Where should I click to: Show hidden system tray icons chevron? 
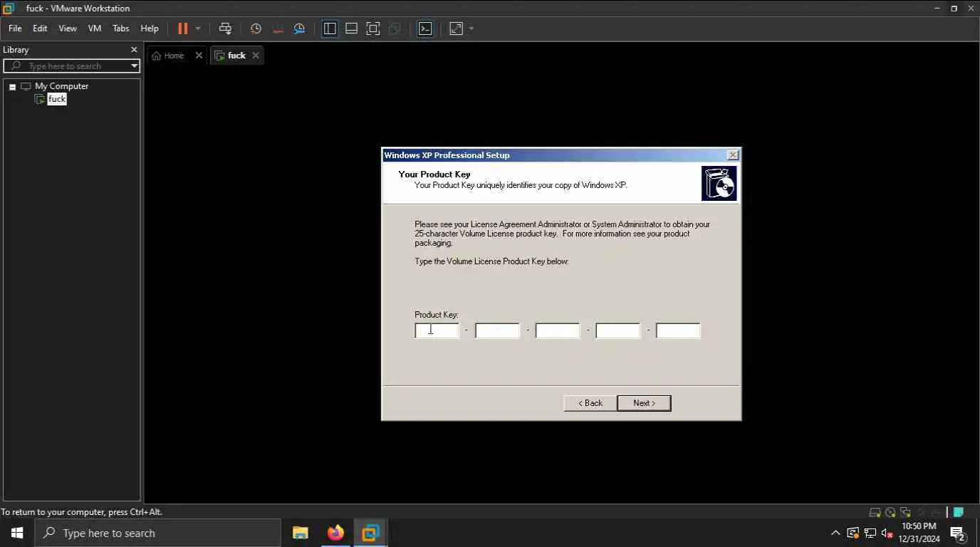pyautogui.click(x=835, y=533)
